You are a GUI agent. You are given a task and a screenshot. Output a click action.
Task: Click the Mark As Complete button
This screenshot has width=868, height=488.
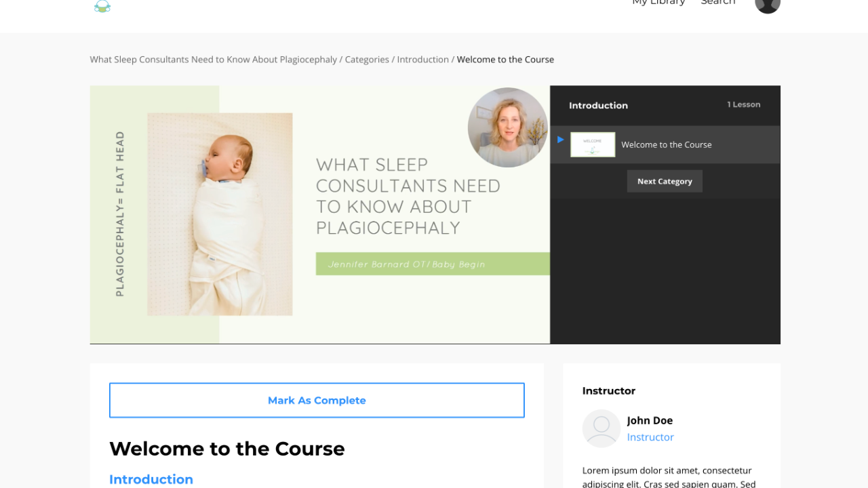(x=317, y=401)
